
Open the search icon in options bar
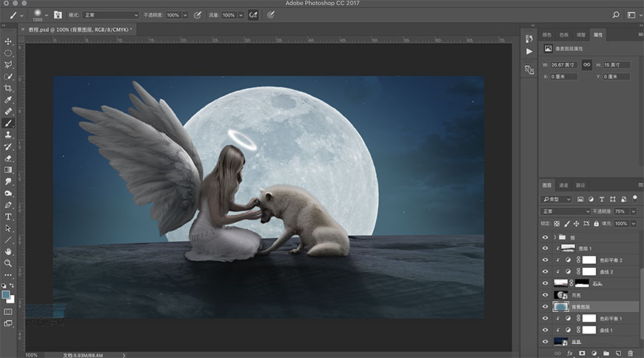616,15
